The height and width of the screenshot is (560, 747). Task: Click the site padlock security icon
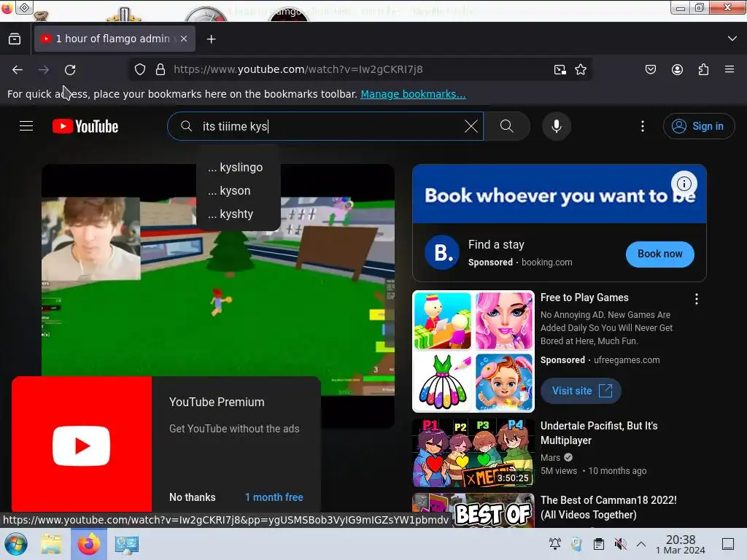(160, 69)
